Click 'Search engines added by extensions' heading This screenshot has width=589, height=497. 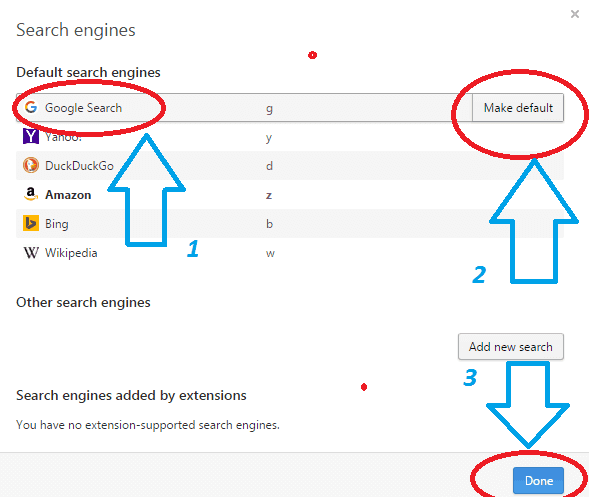click(x=131, y=396)
